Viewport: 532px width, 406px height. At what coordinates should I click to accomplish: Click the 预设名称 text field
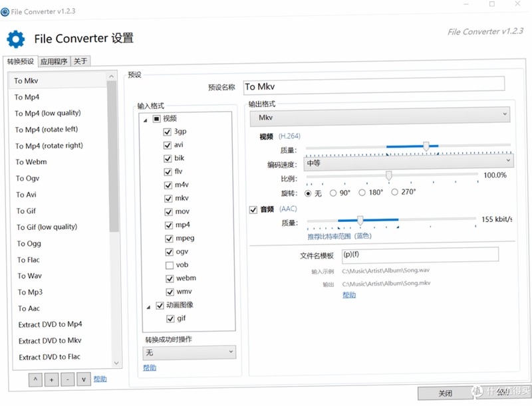[374, 85]
